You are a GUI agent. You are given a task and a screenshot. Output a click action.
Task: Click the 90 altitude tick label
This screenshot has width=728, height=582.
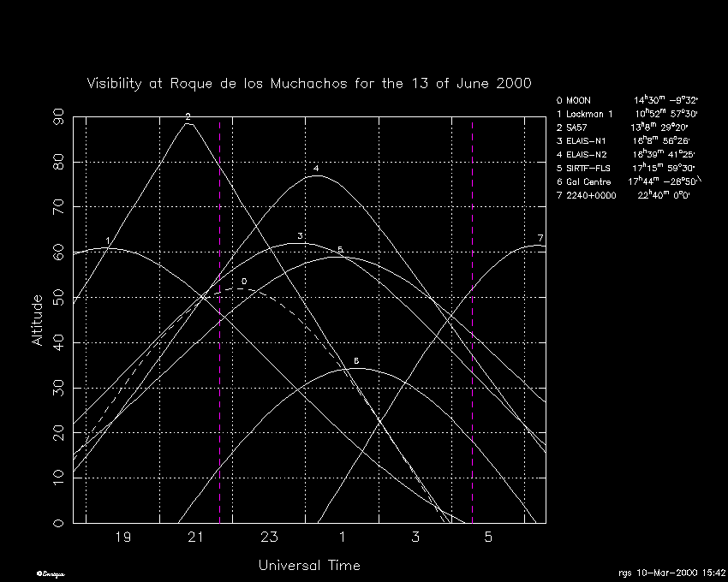58,117
